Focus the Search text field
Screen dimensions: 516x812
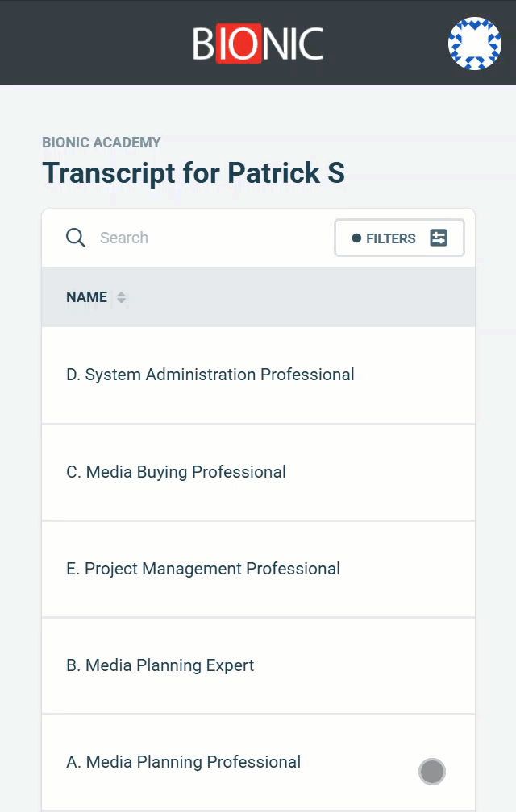tap(207, 238)
